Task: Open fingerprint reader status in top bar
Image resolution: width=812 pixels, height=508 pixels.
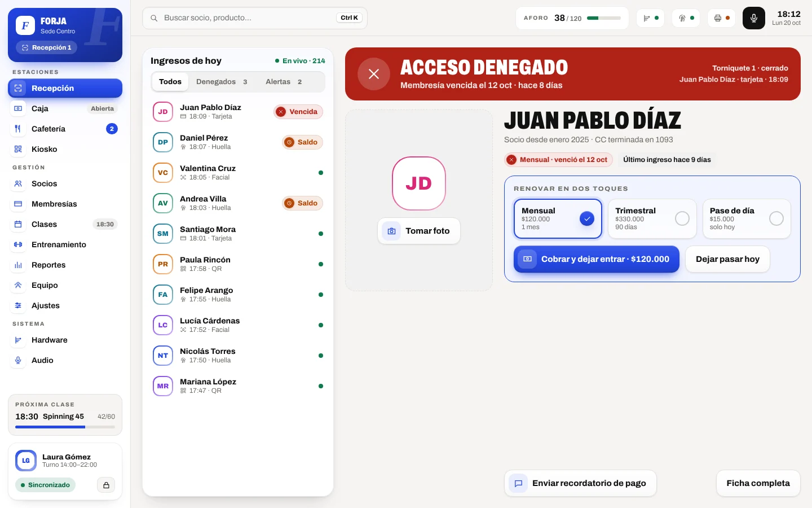Action: pyautogui.click(x=686, y=18)
